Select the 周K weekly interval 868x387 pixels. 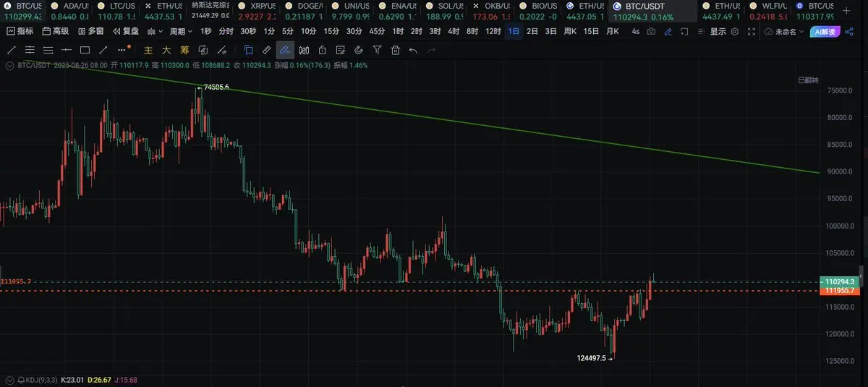coord(570,31)
